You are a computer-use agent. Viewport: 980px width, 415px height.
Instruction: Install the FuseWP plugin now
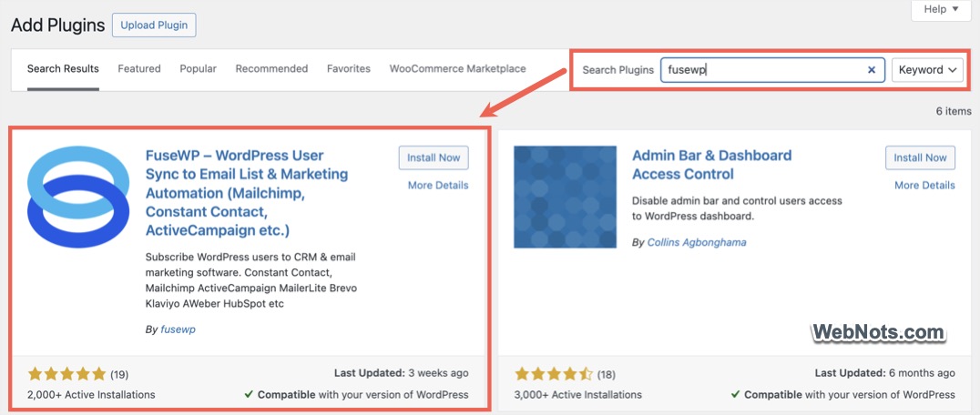click(434, 157)
